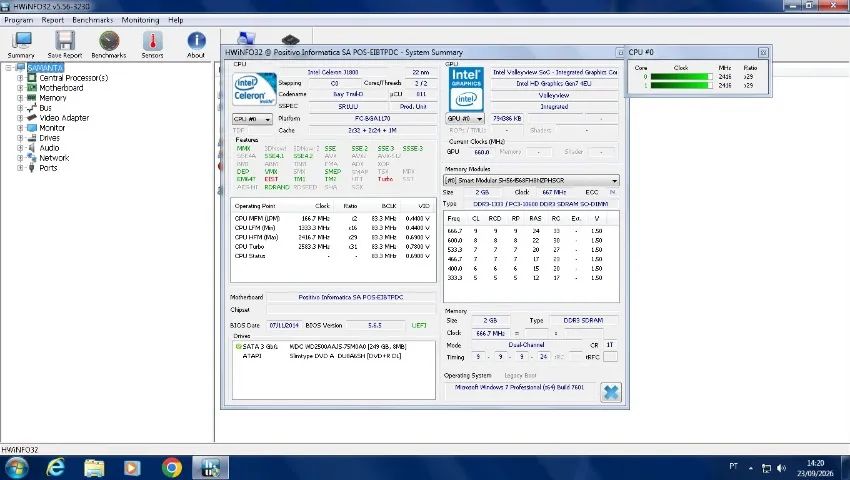
Task: Click the Bus tree icon
Action: (32, 107)
